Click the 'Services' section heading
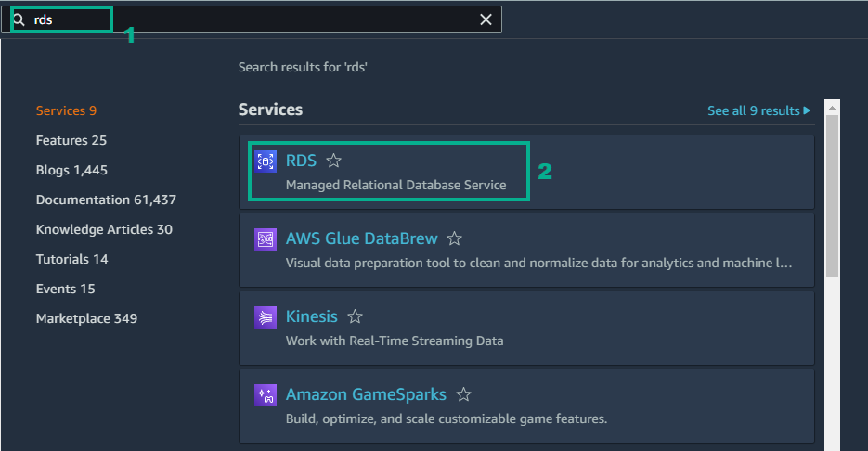This screenshot has height=451, width=868. coord(271,110)
